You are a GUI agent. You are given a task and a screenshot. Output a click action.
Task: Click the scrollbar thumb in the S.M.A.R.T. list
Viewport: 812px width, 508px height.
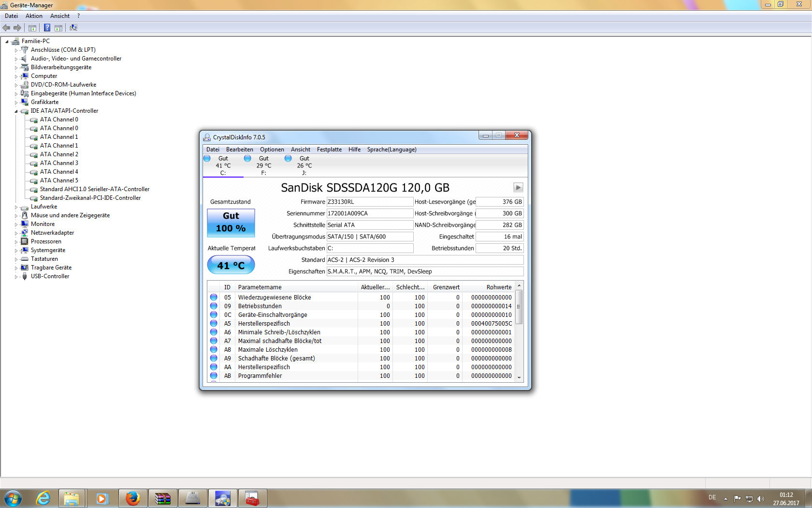(519, 307)
